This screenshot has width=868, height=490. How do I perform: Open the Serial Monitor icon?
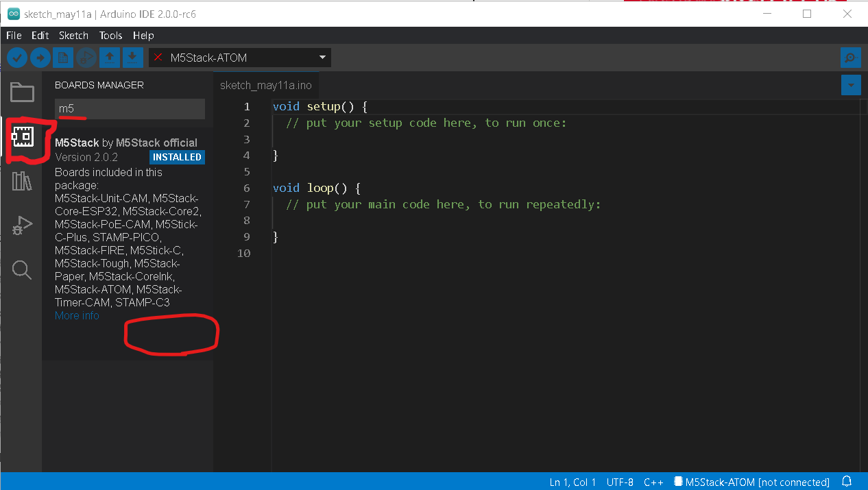click(850, 58)
